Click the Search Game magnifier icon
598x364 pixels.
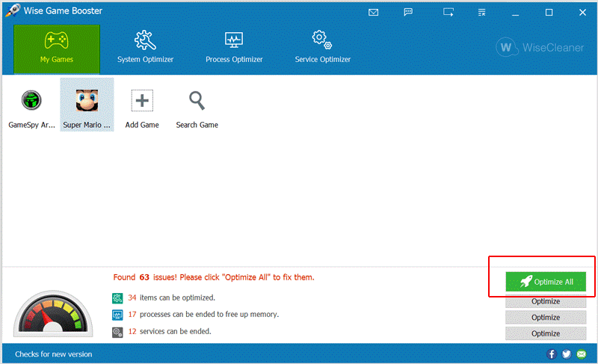click(x=197, y=101)
